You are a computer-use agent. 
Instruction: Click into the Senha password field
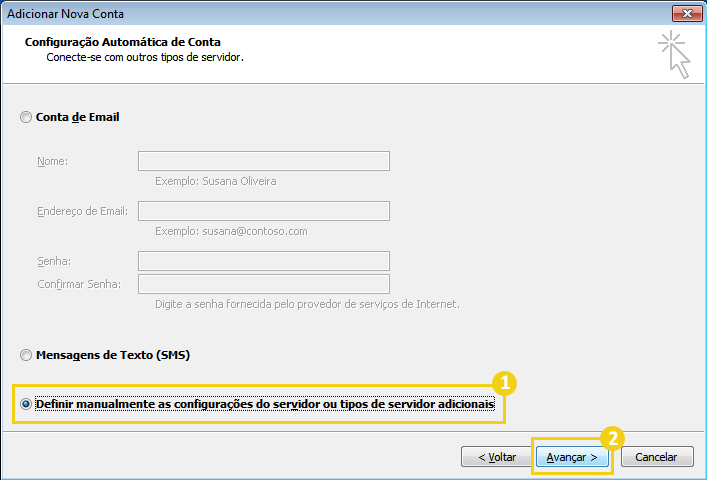[263, 260]
